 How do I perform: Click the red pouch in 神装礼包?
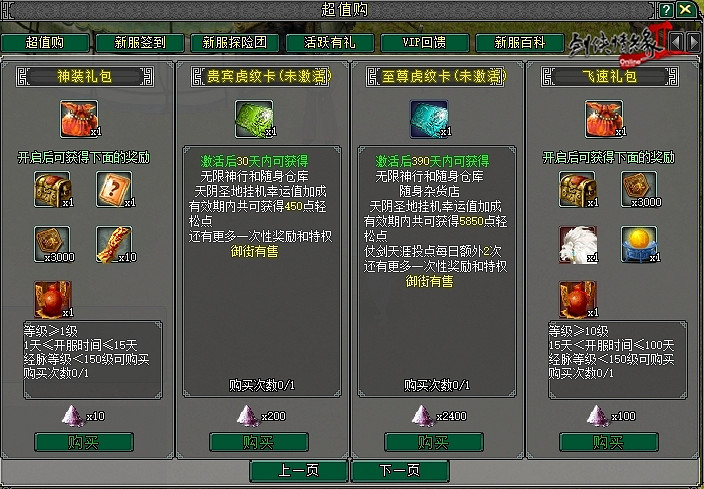(79, 119)
